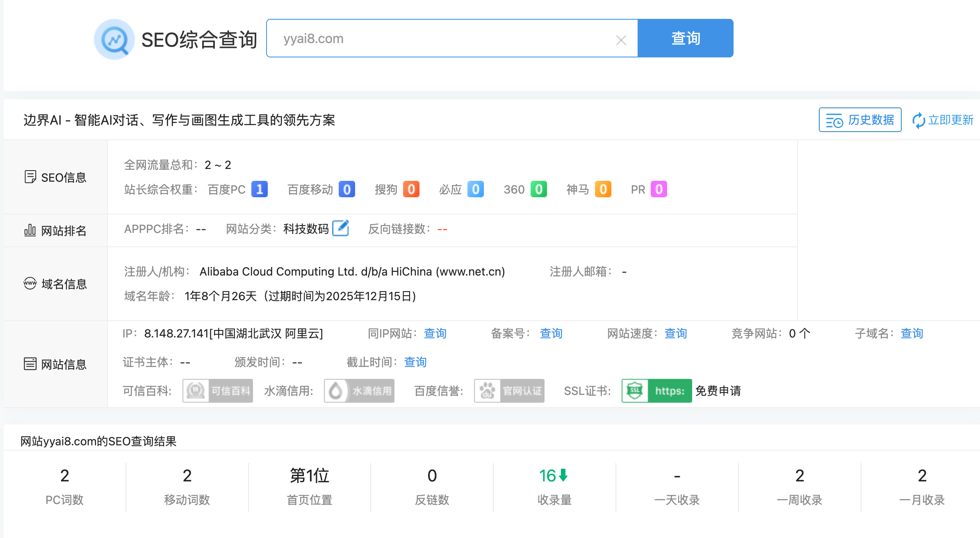Query 同IP网站 via 查询 link
The width and height of the screenshot is (980, 538).
(435, 333)
